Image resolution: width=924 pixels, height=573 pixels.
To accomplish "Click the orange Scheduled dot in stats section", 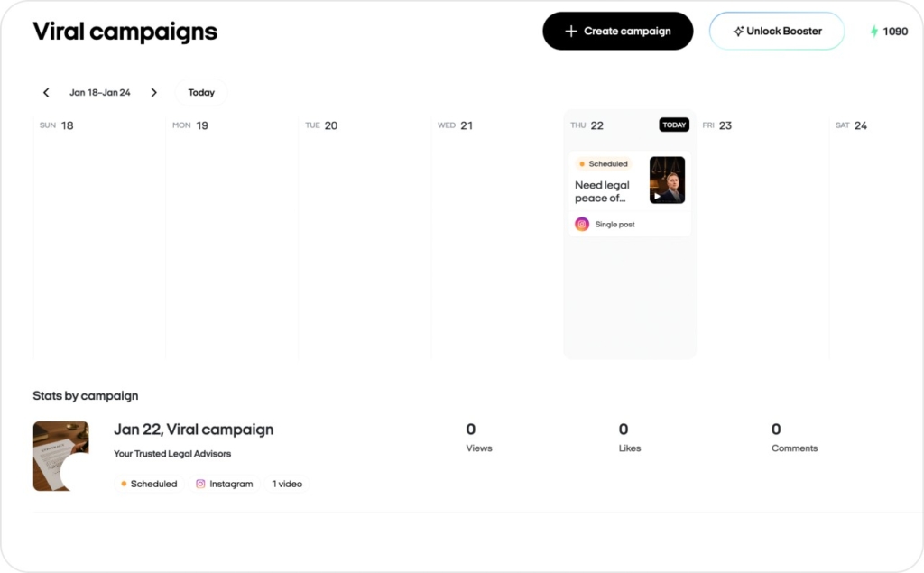I will click(x=124, y=484).
